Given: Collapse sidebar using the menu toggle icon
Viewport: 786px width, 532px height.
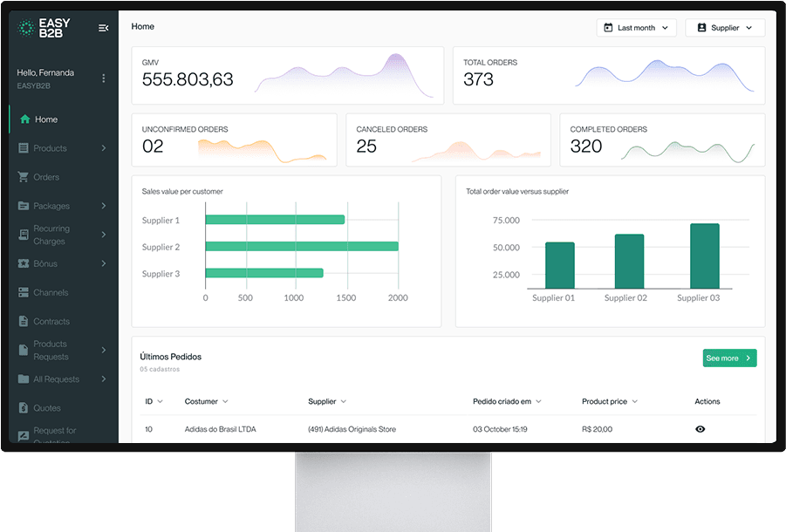Looking at the screenshot, I should 104,28.
